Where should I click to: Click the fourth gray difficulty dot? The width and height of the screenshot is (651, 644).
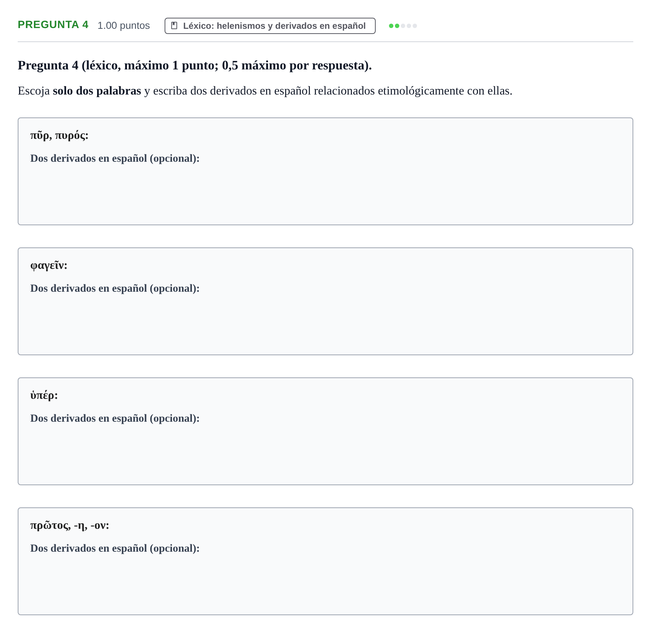tap(409, 26)
